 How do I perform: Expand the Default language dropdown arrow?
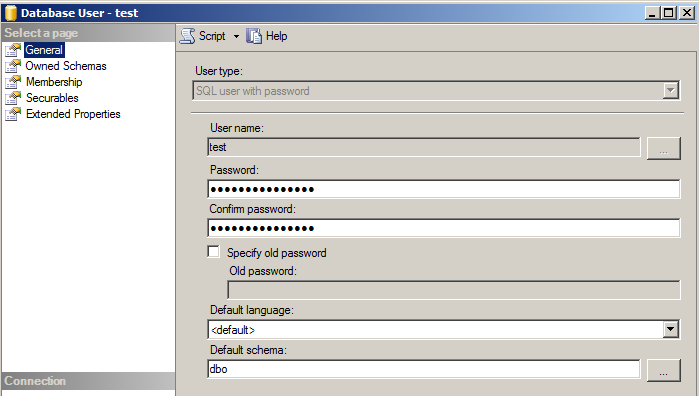coord(670,330)
